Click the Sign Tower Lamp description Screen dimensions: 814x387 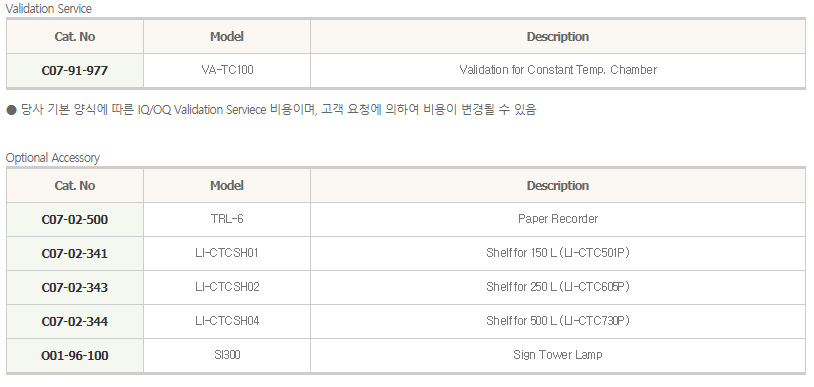pyautogui.click(x=558, y=355)
